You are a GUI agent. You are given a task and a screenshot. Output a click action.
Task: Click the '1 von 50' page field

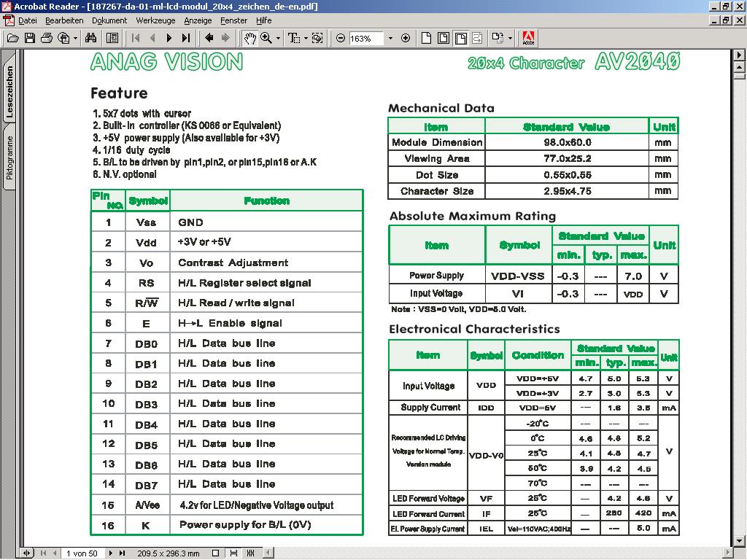[82, 553]
